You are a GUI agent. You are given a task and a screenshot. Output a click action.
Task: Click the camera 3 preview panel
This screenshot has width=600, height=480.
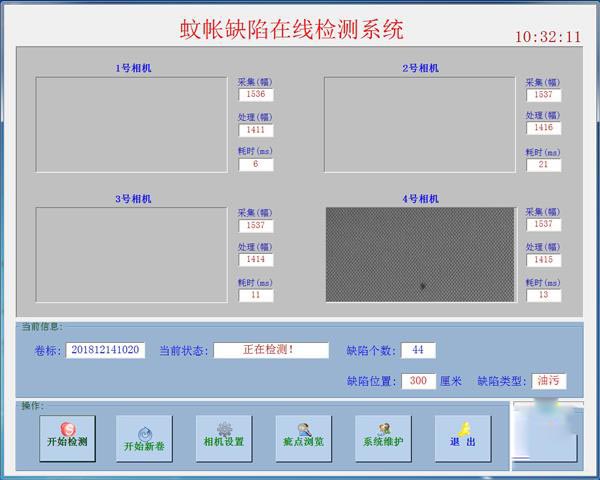pyautogui.click(x=131, y=254)
